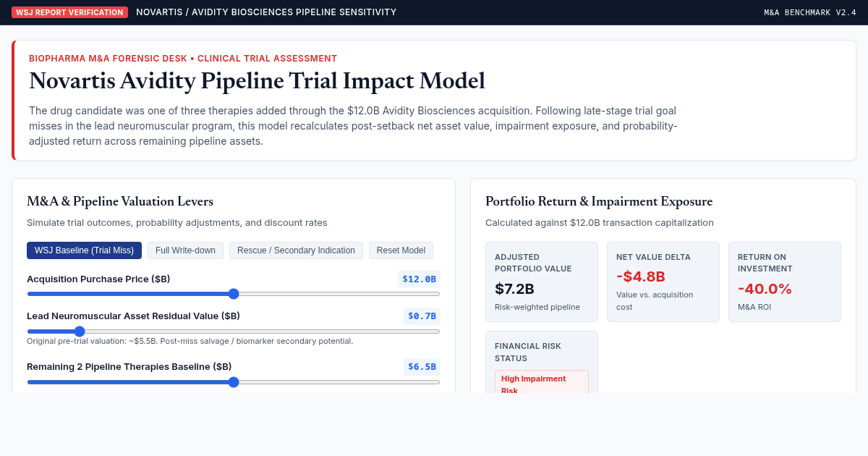Screen dimensions: 868x456
Task: Select the Net Value Delta -$4.8B figure
Action: click(641, 276)
